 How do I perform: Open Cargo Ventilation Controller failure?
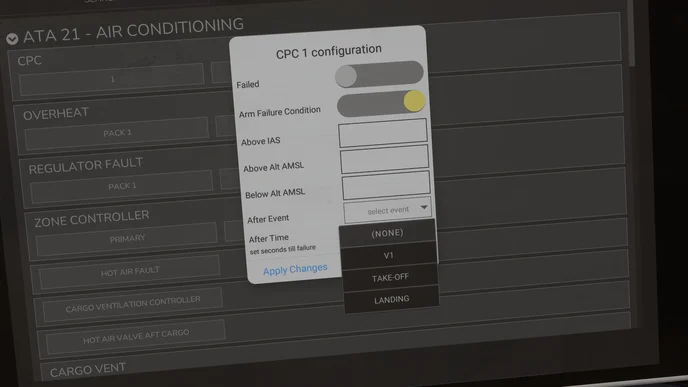tap(133, 304)
